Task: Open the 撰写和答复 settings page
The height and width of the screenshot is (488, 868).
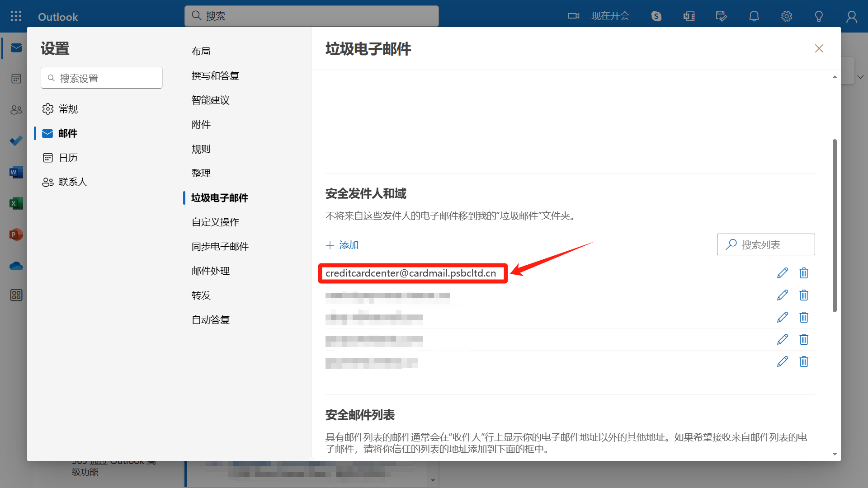Action: pyautogui.click(x=215, y=75)
